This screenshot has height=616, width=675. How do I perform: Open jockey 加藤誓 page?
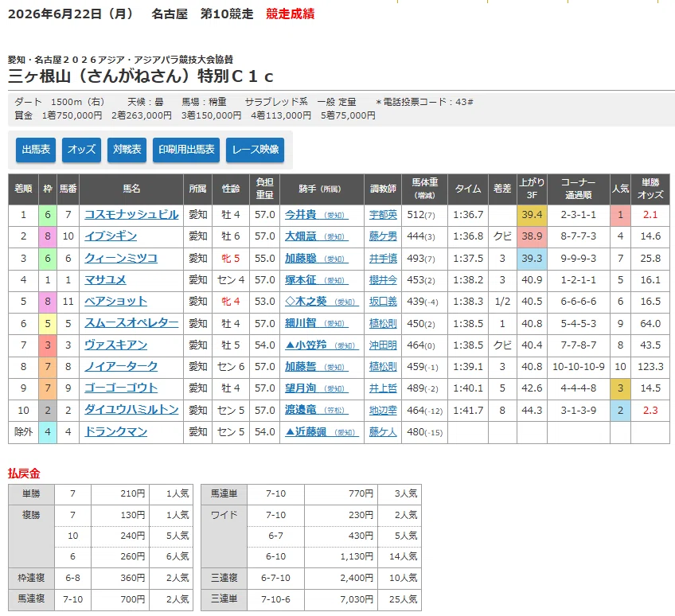coord(317,367)
